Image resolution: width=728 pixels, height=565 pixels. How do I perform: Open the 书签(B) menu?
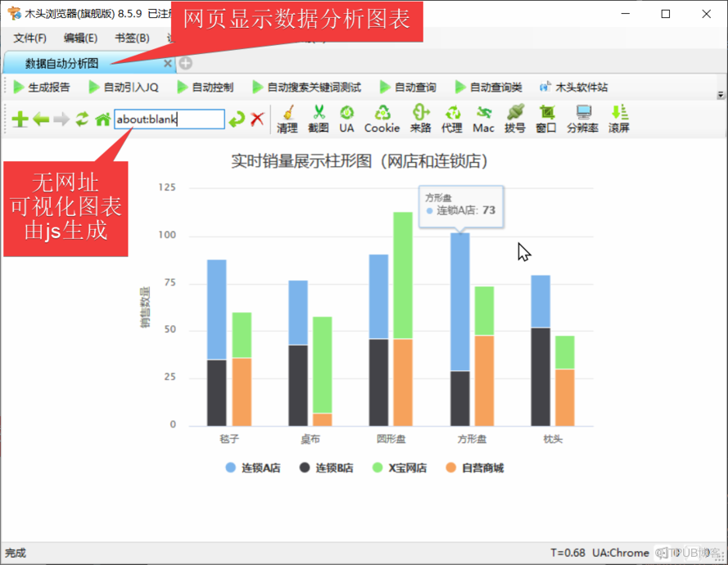133,38
